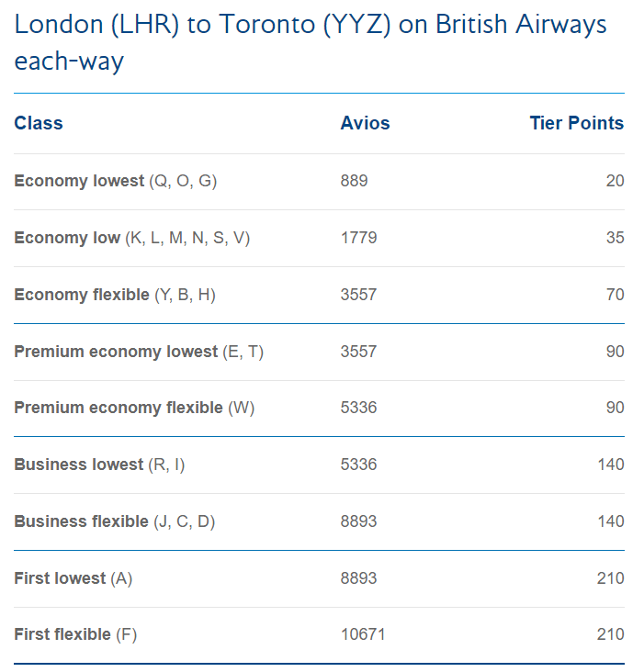Select the Economy low row label
Viewport: 644px width, 672px height.
click(x=131, y=238)
